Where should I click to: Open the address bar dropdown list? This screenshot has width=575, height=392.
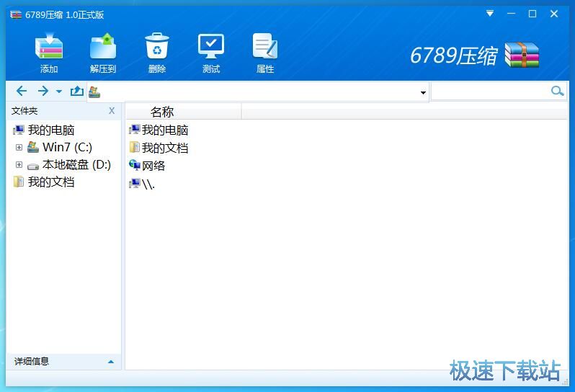pos(423,92)
